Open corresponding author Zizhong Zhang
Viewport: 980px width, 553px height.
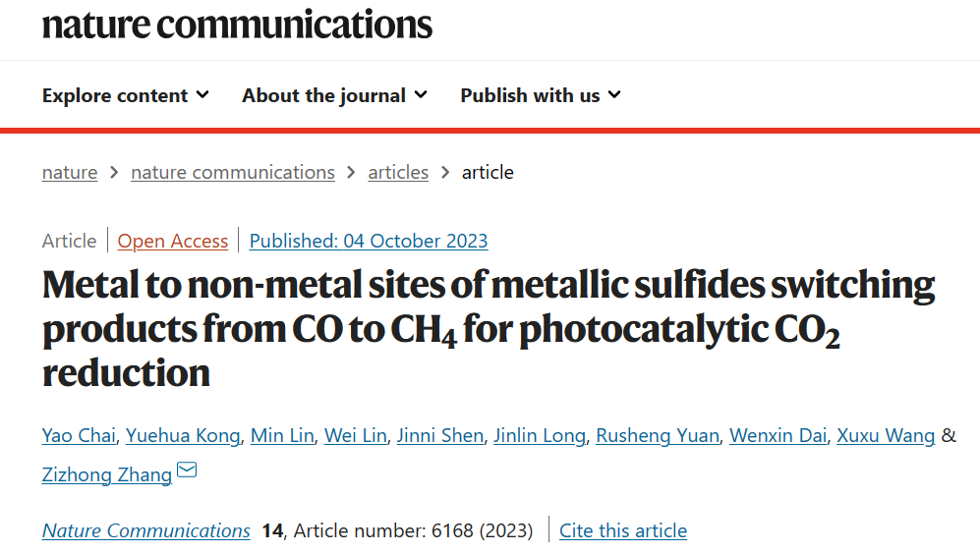pyautogui.click(x=107, y=474)
